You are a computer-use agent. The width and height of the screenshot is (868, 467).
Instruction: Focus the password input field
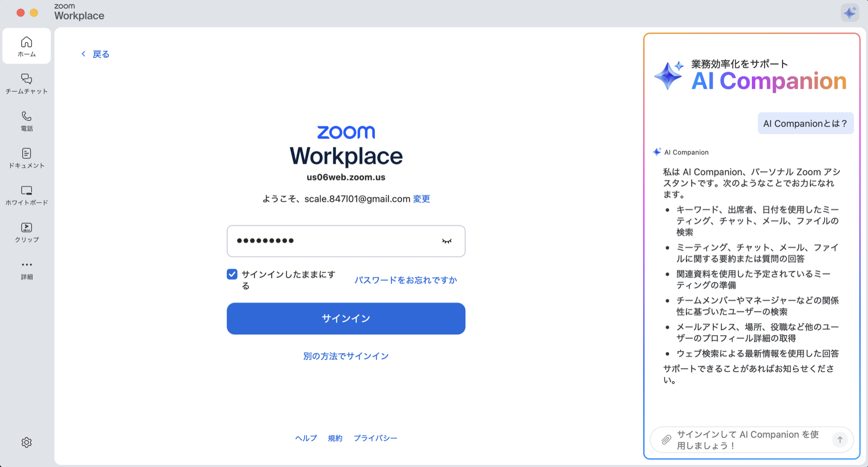coord(346,241)
